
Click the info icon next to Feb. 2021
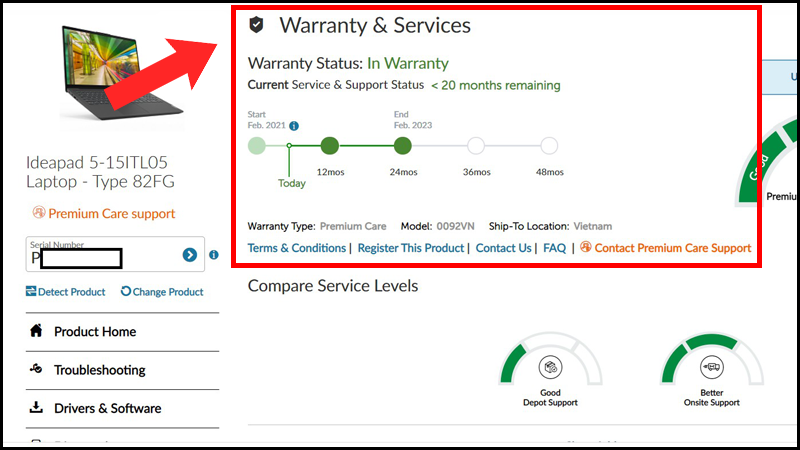pos(294,126)
